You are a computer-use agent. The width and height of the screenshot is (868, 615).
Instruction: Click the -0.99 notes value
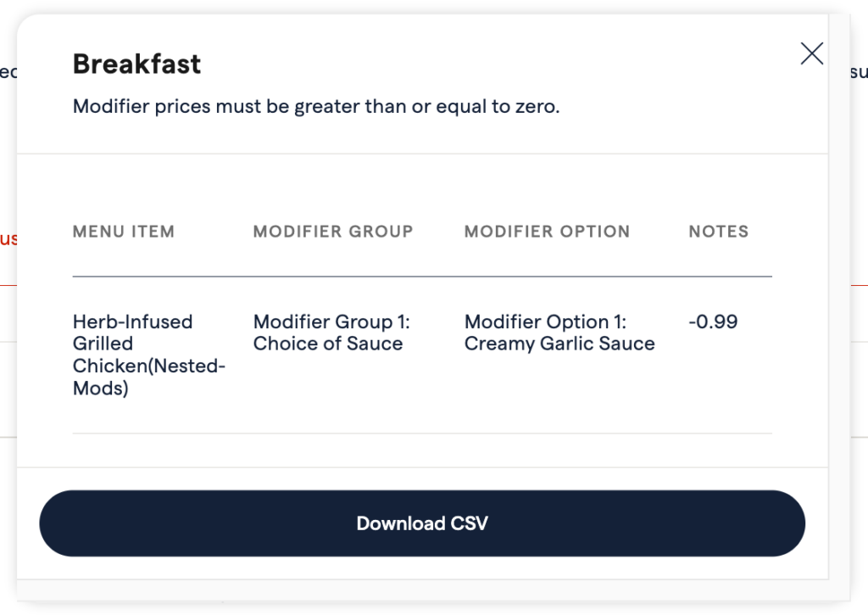(x=713, y=322)
